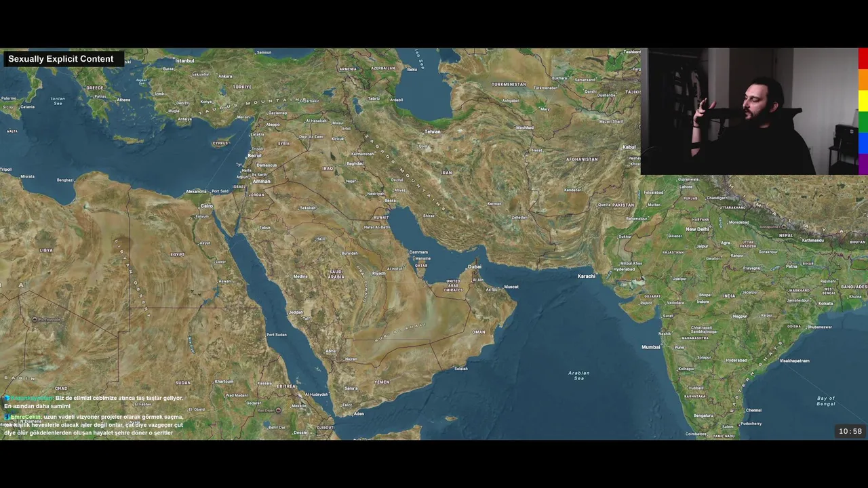Image resolution: width=868 pixels, height=488 pixels.
Task: Click the 10:58 timestamp badge
Action: pos(850,431)
